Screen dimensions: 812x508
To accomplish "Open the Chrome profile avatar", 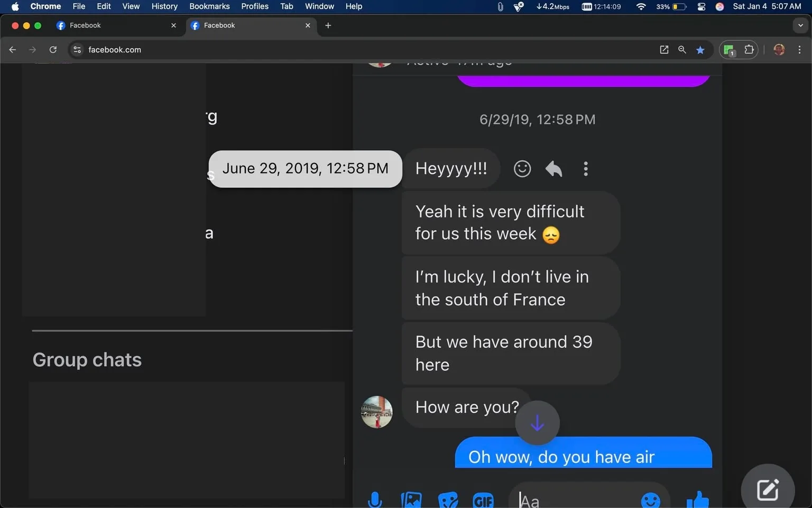I will 779,50.
